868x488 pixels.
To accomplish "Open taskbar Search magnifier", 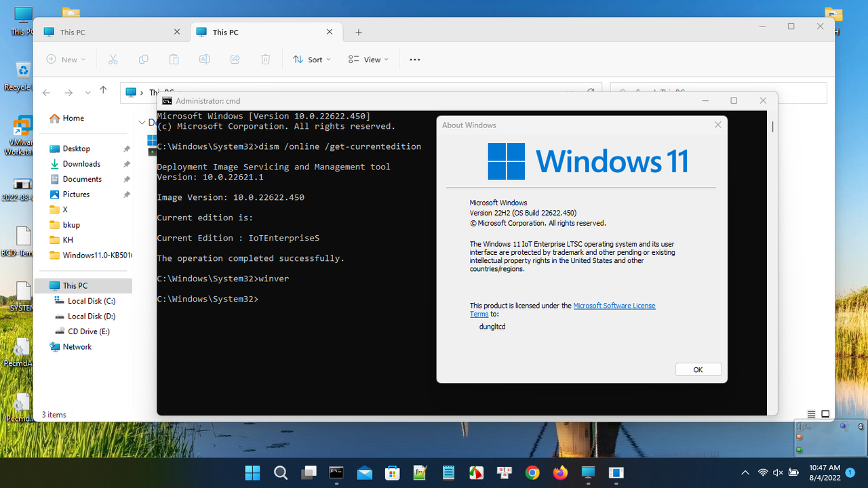I will pos(281,472).
